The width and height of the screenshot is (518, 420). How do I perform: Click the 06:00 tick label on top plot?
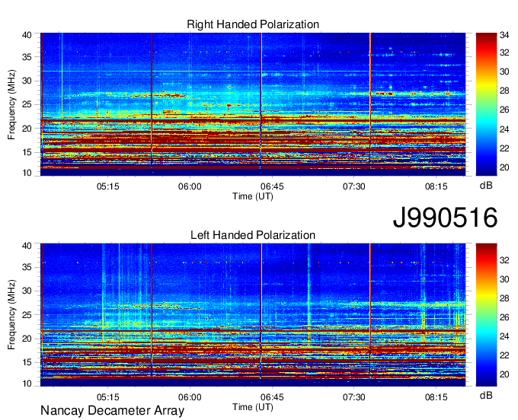(190, 186)
